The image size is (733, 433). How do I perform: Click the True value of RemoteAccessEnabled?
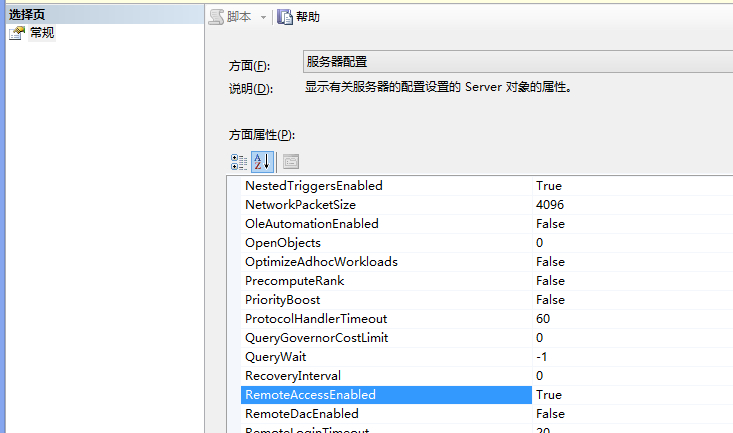click(549, 395)
